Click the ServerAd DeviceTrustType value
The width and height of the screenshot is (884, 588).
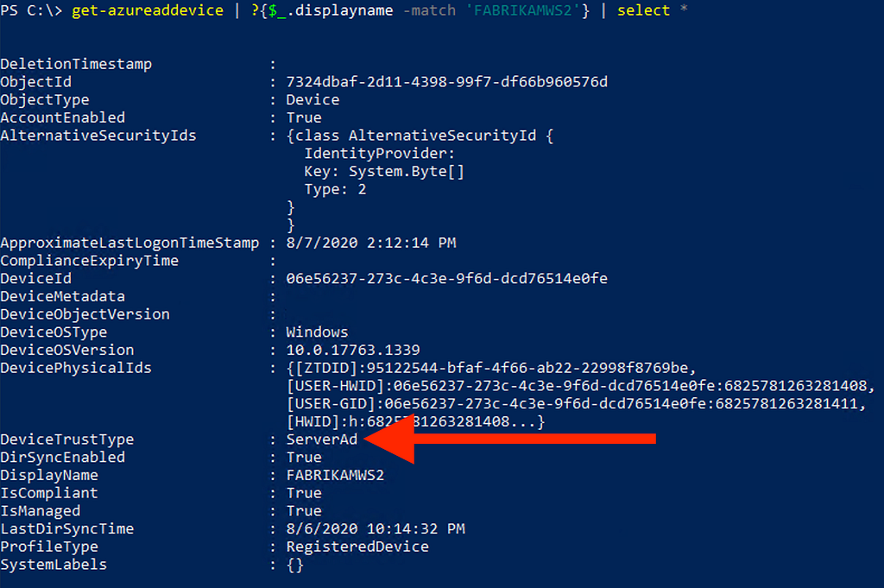click(x=322, y=439)
